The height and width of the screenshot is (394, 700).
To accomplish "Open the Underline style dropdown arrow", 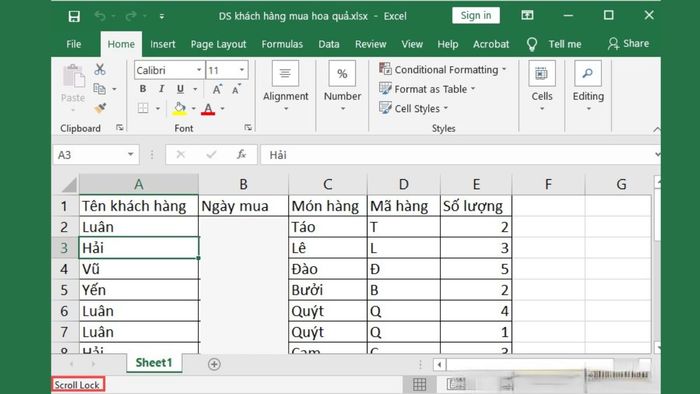I will 195,90.
